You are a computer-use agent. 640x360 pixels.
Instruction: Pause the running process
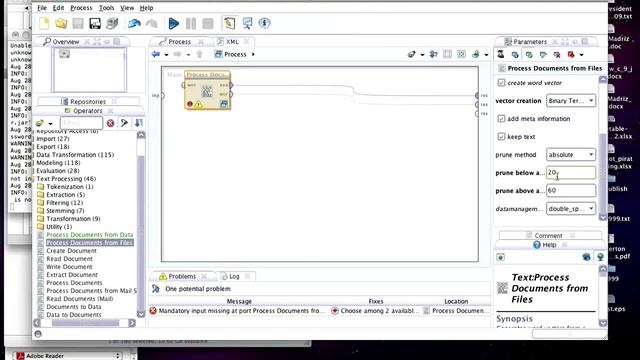191,23
